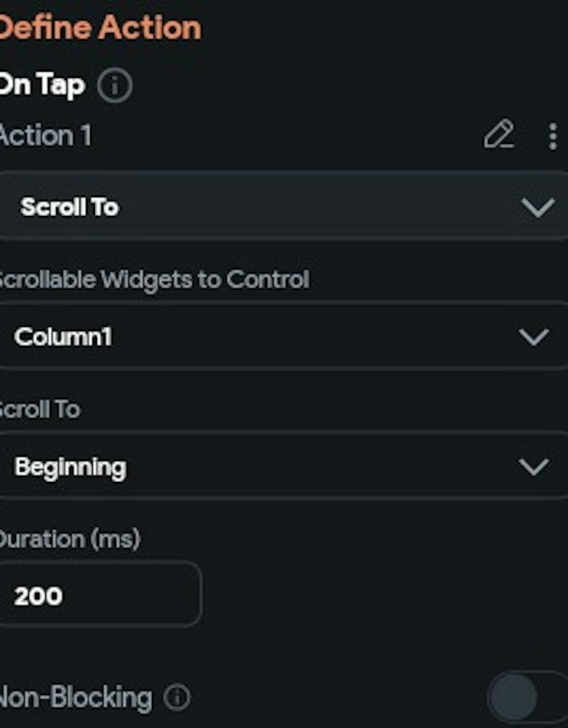The width and height of the screenshot is (568, 728).
Task: Select the Action 1 label
Action: click(45, 136)
